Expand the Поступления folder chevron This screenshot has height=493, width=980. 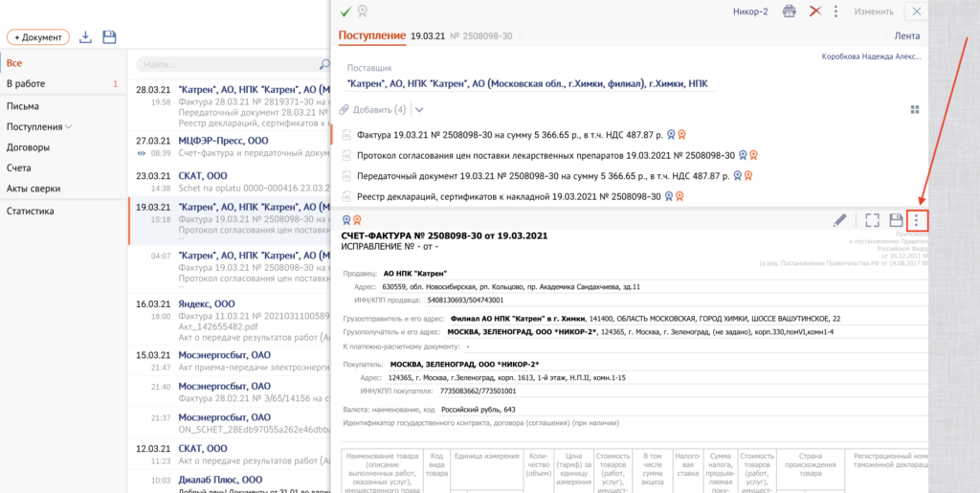click(x=70, y=126)
